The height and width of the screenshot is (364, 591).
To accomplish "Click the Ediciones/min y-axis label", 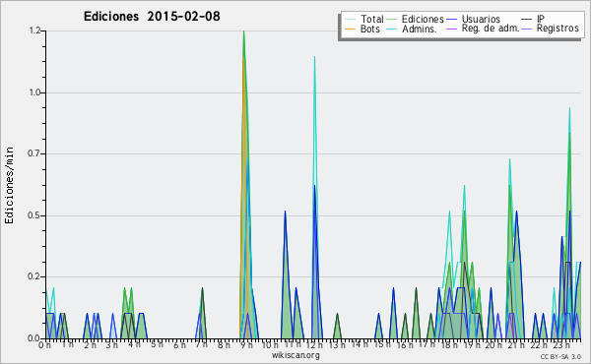I will 9,185.
